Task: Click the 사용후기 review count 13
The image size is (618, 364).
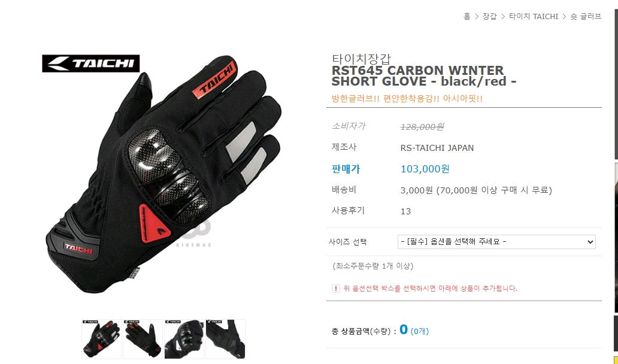Action: click(405, 211)
